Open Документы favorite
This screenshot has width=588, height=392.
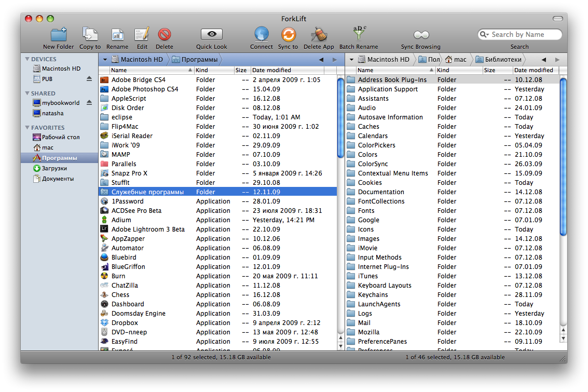(x=53, y=179)
